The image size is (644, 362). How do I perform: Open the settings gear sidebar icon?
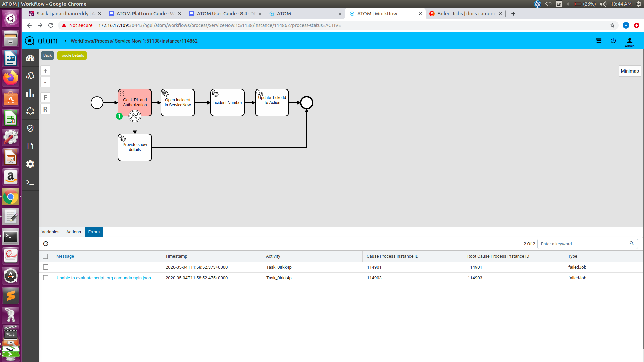pyautogui.click(x=30, y=164)
